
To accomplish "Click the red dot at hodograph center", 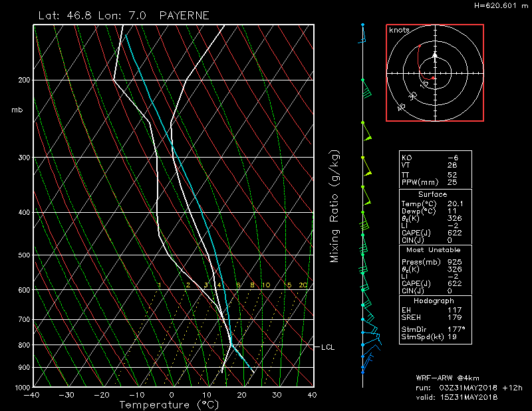I will click(434, 78).
